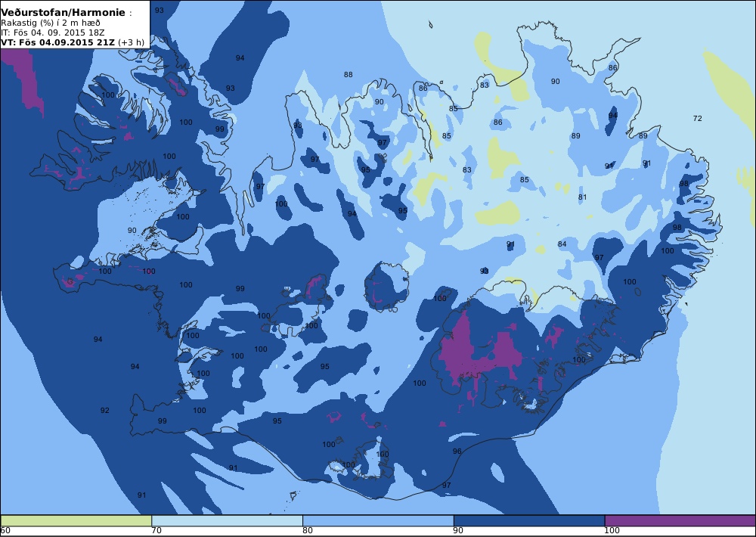Screen dimensions: 756x537
Task: Click the 'IT: Fös 04. 09. 2015 18Z' line
Action: pyautogui.click(x=53, y=33)
